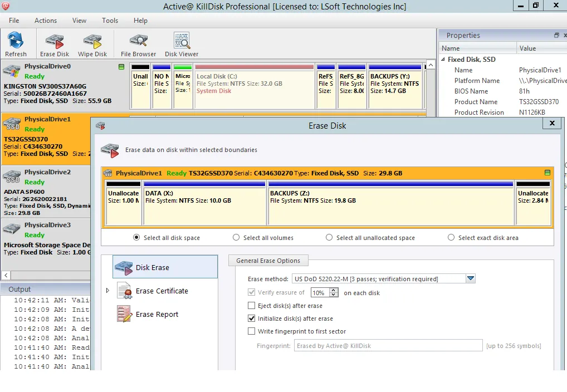The width and height of the screenshot is (567, 392).
Task: Enable Write fingerprint to first sector
Action: [252, 331]
